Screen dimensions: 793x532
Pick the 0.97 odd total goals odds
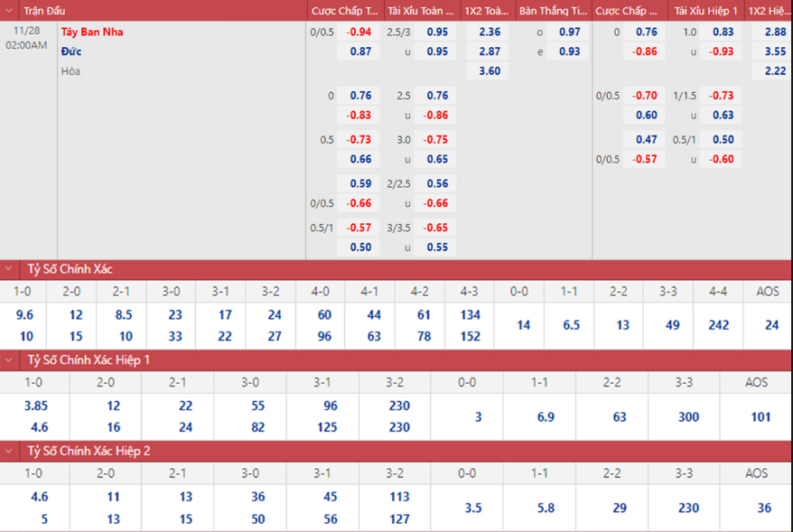click(x=569, y=32)
